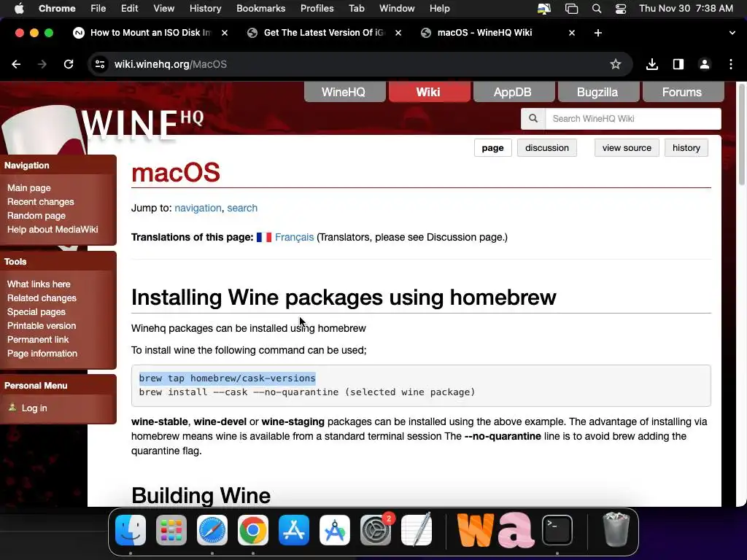Image resolution: width=747 pixels, height=560 pixels.
Task: Click the 'search' jump link
Action: (242, 208)
